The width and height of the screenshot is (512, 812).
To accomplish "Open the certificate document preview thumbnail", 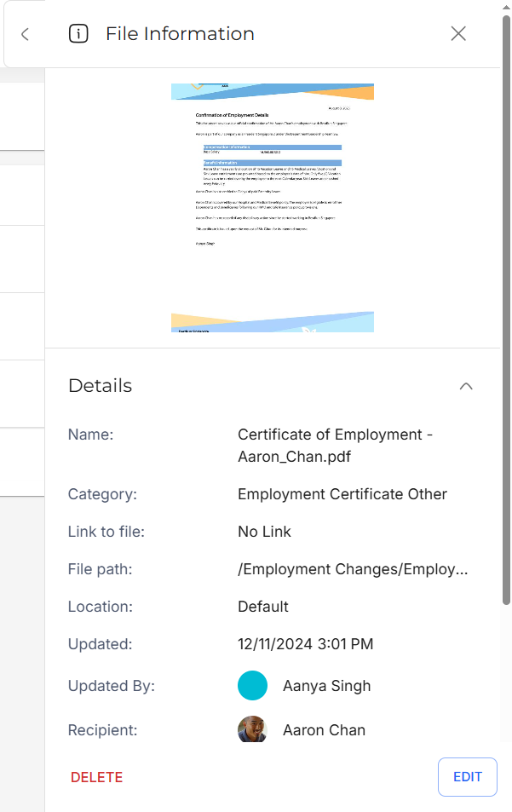I will point(273,207).
